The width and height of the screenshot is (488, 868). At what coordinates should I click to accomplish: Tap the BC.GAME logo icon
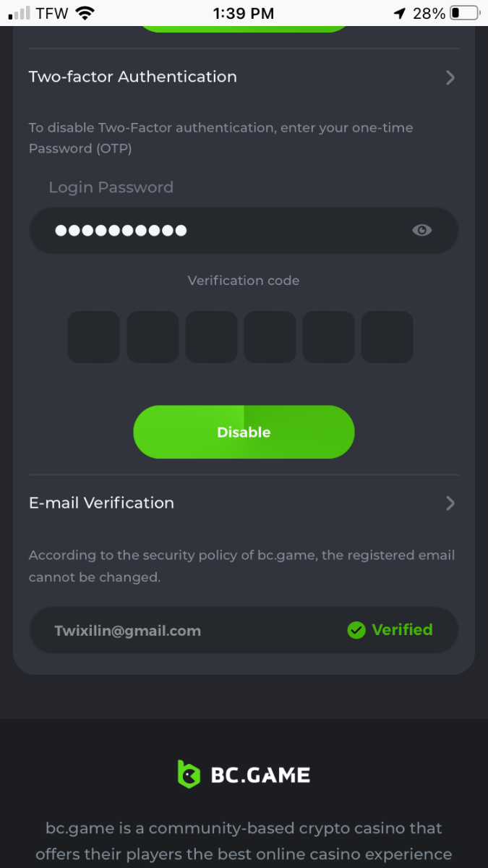[189, 775]
